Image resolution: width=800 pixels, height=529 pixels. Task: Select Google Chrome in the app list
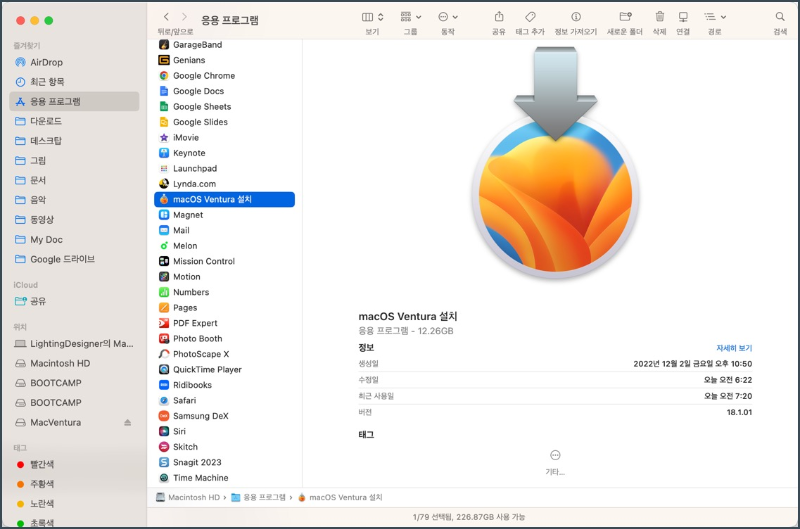click(224, 75)
